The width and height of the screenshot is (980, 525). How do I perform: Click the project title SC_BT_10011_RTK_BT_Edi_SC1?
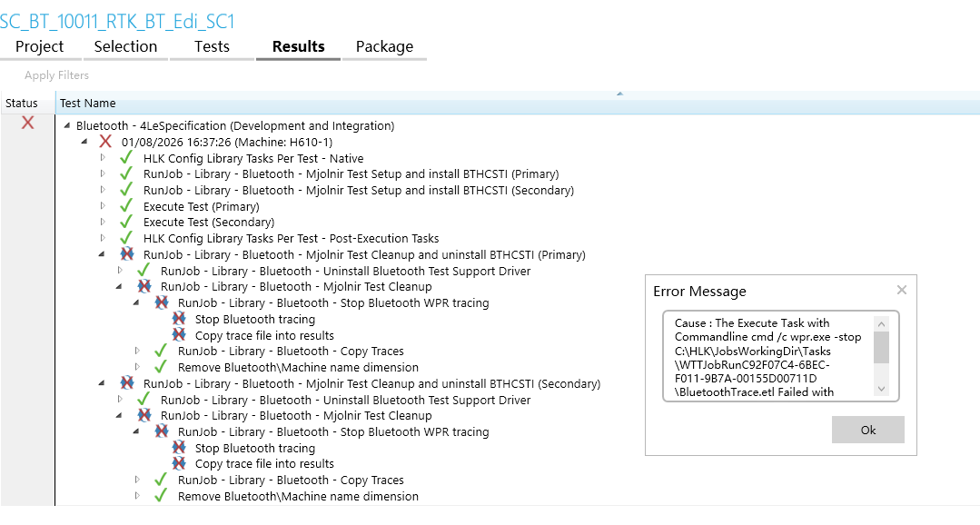(x=117, y=21)
